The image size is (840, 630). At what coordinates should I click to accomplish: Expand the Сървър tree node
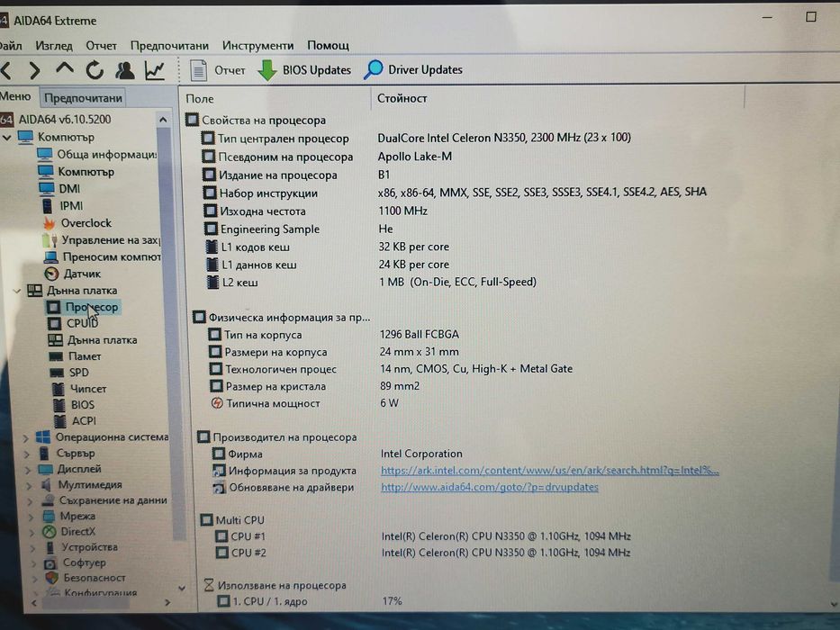(26, 454)
